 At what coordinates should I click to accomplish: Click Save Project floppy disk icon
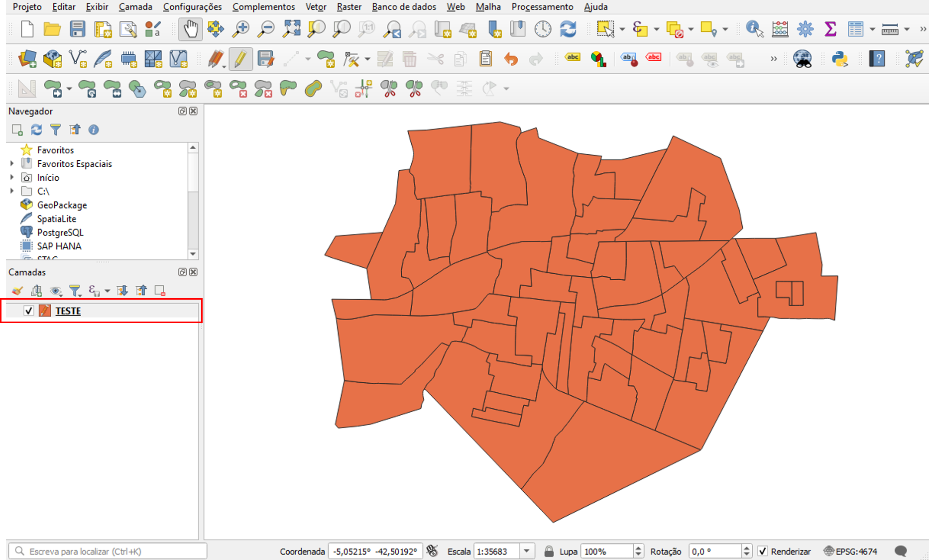(77, 29)
